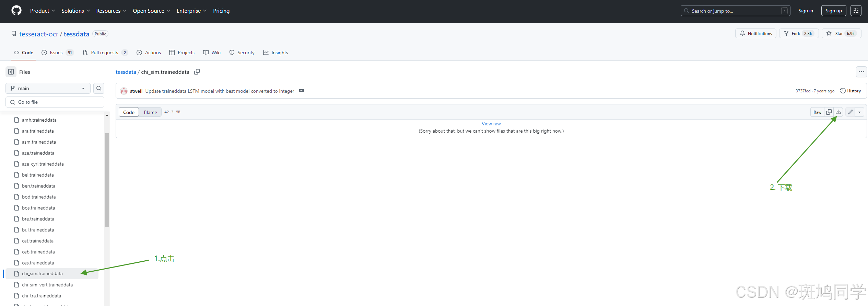Open the main branch selector dropdown
Screen dimensions: 868x306
(48, 88)
